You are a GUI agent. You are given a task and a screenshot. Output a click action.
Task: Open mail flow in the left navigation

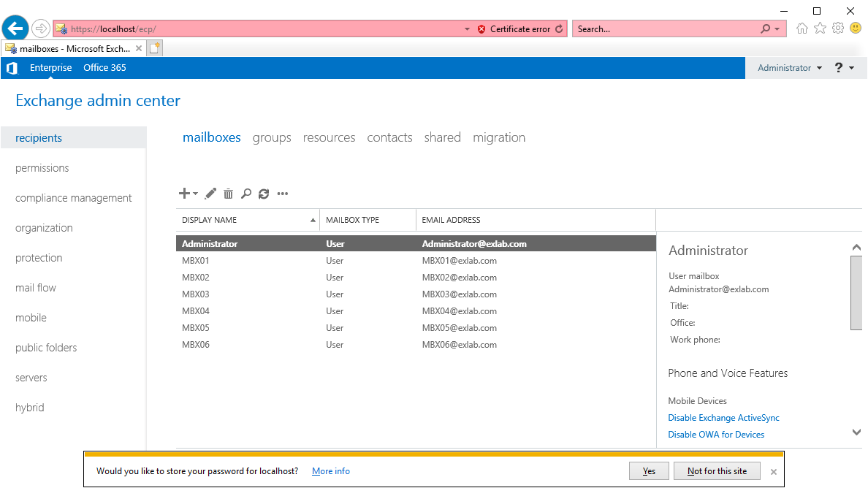point(35,288)
